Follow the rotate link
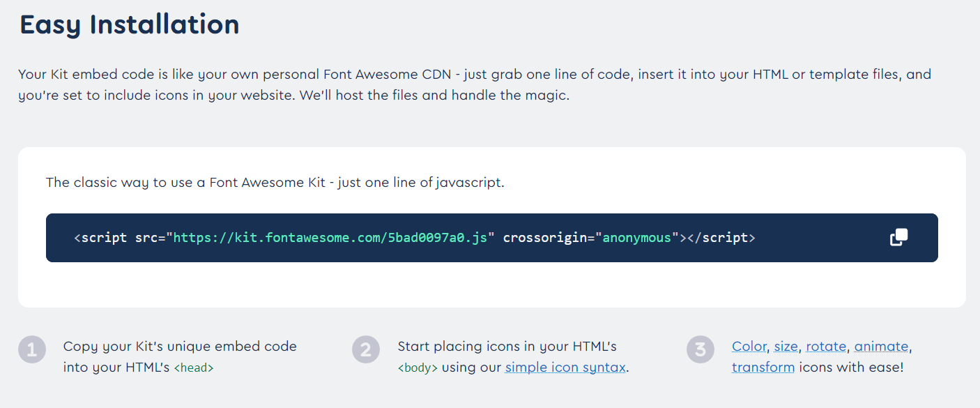This screenshot has width=980, height=408. [826, 347]
